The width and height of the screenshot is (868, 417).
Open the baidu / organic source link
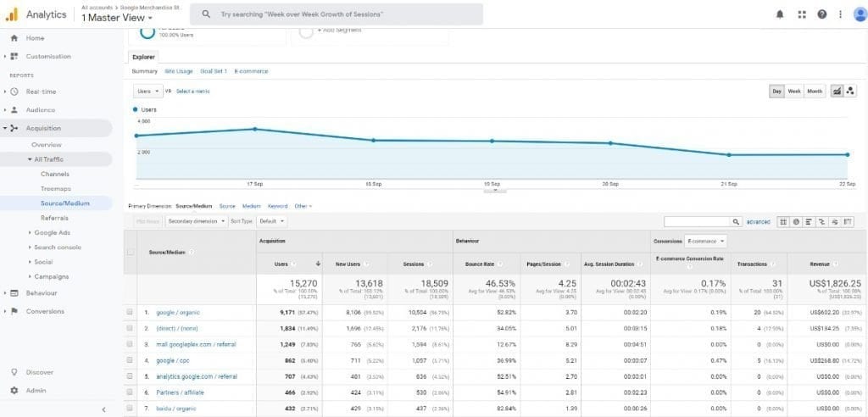pos(176,409)
